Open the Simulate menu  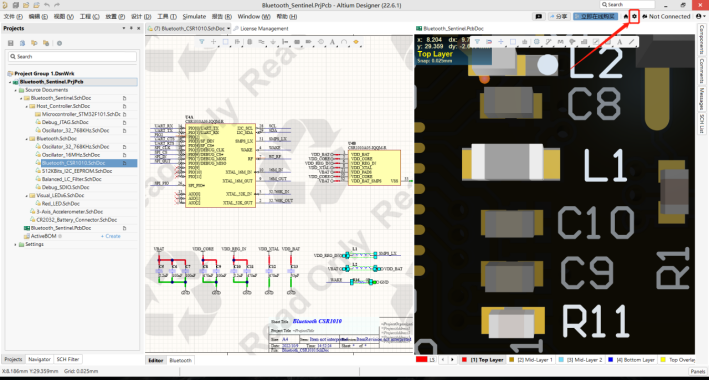[194, 16]
